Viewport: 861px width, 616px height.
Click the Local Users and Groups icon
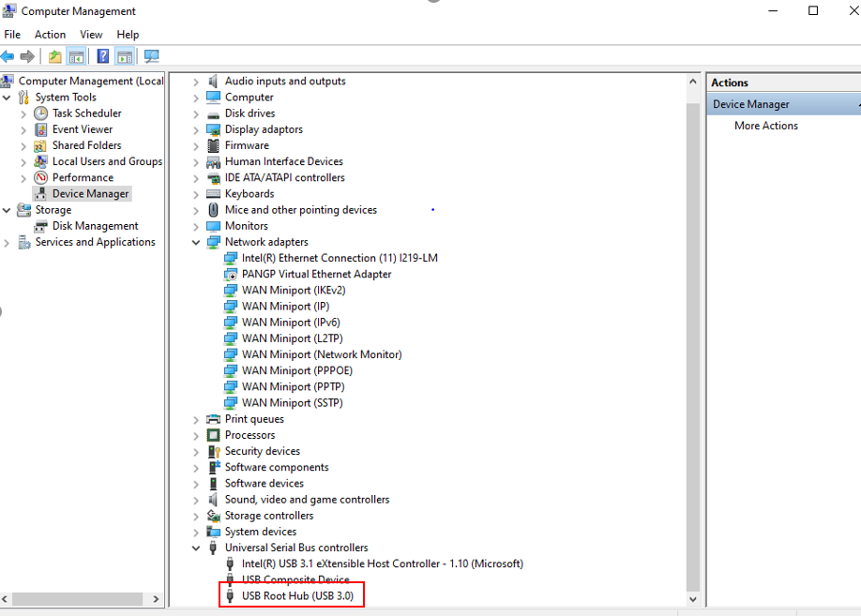40,161
